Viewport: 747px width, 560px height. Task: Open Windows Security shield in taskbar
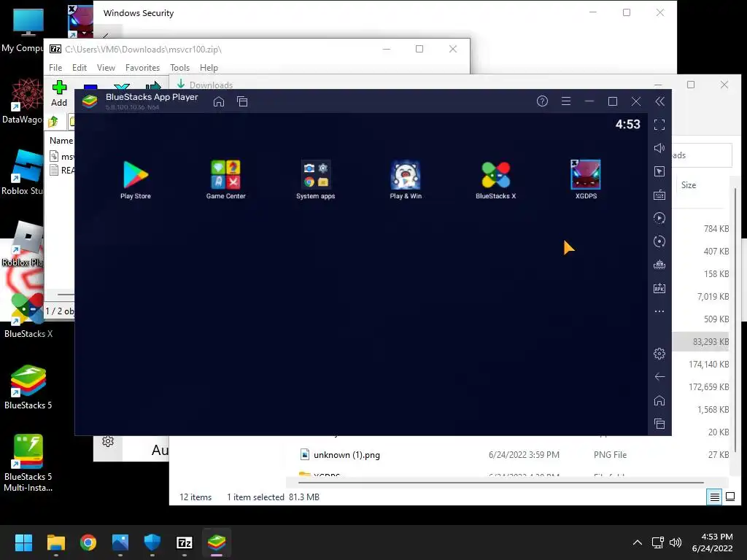click(x=152, y=542)
